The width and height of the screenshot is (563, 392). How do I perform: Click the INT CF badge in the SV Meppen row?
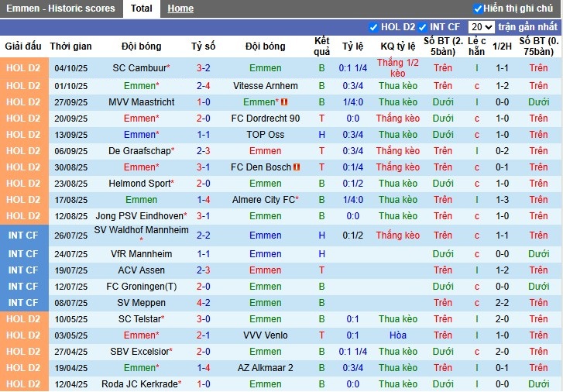point(23,303)
